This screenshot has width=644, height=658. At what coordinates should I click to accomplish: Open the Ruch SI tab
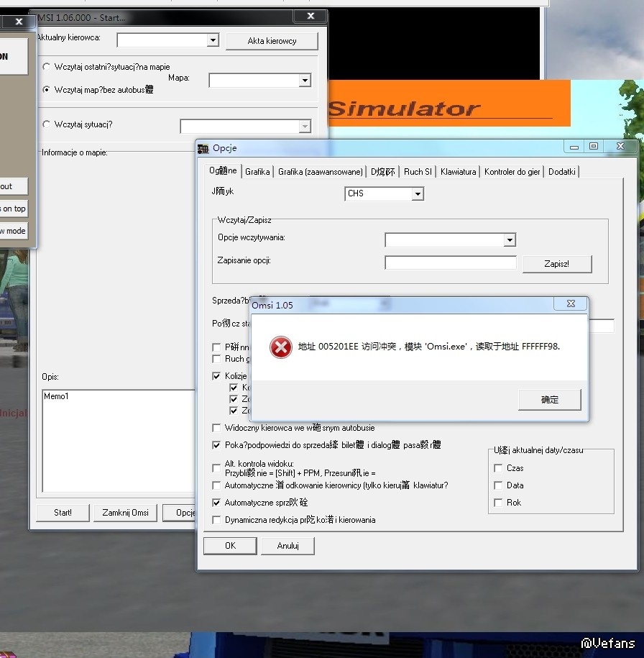coord(418,172)
